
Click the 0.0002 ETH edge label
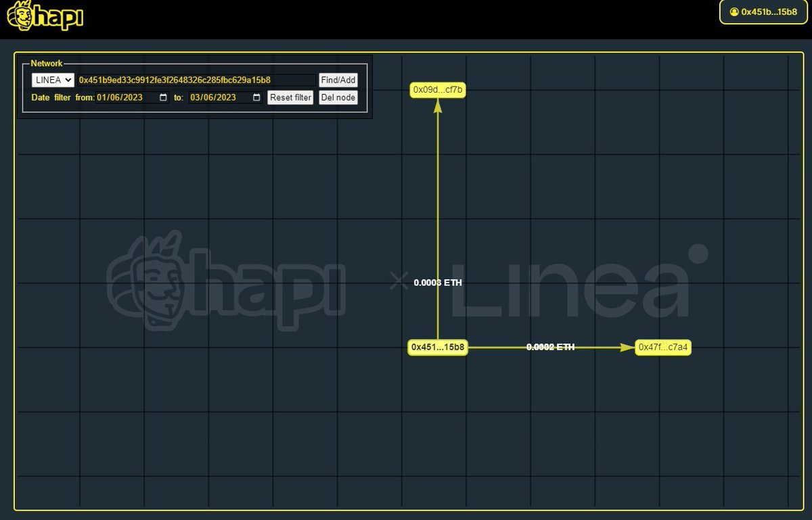pos(550,347)
